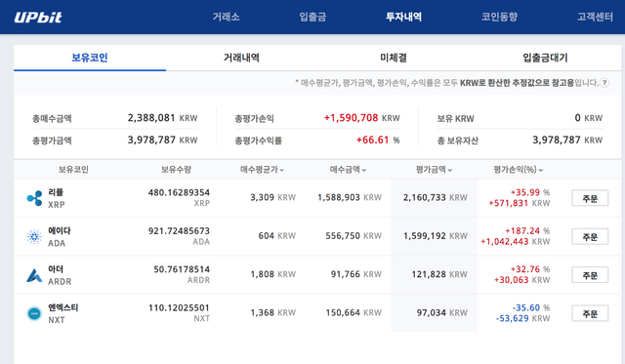Sort by 매수평균가 column dropdown

click(262, 170)
